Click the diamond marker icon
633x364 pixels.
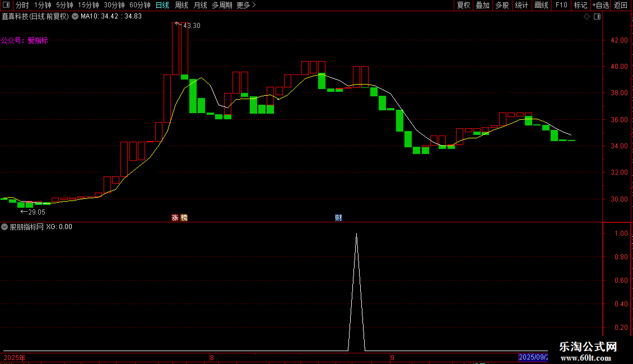[x=587, y=17]
